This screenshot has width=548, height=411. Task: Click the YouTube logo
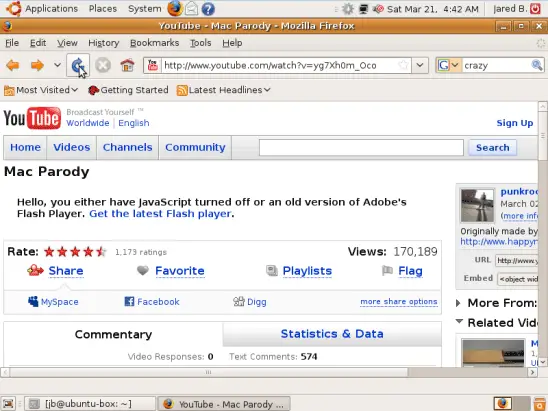tap(32, 118)
